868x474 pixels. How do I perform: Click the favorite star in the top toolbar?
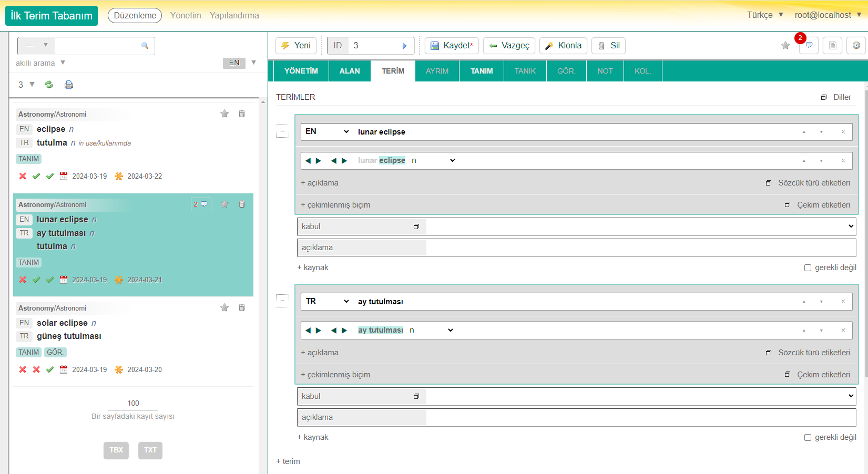click(785, 46)
